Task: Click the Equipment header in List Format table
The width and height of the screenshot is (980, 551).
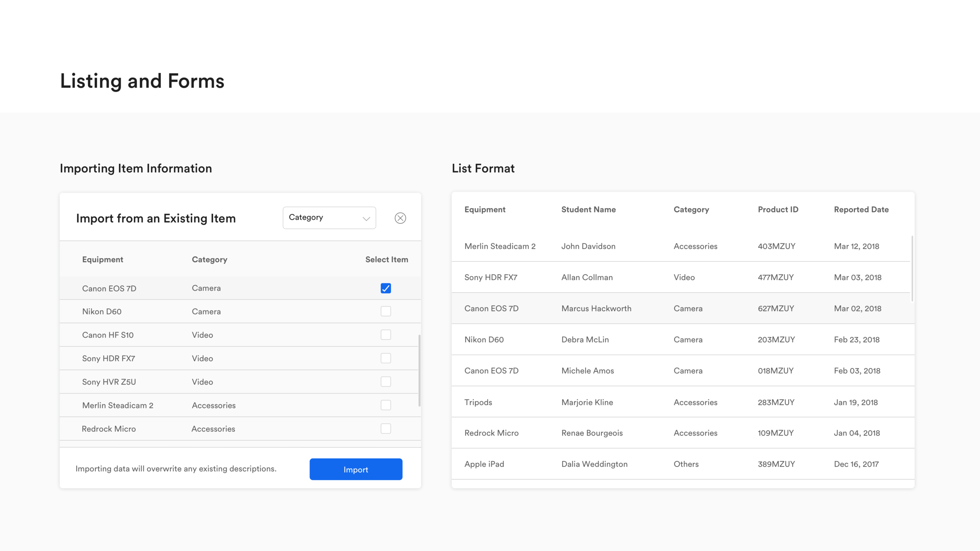Action: tap(485, 209)
